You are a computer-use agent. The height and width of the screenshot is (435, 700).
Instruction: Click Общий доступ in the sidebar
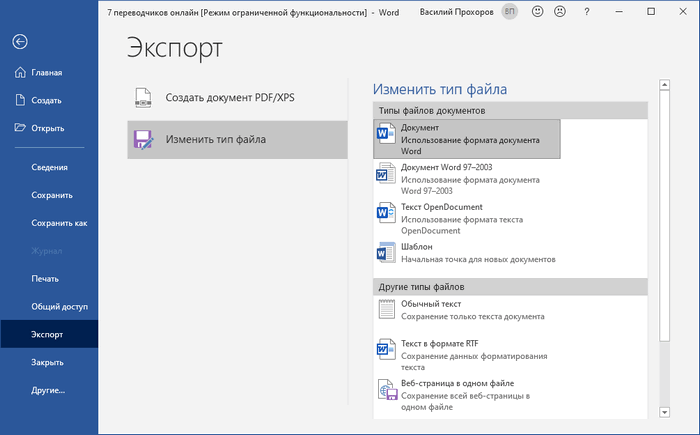(58, 306)
